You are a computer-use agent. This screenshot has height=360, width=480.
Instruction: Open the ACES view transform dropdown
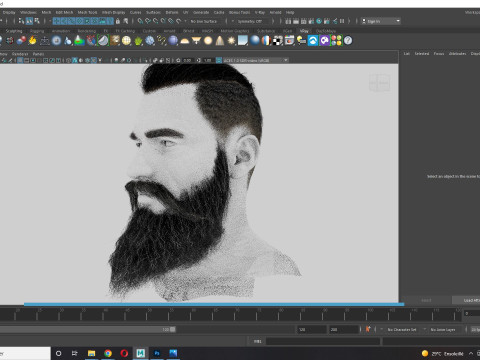(256, 60)
